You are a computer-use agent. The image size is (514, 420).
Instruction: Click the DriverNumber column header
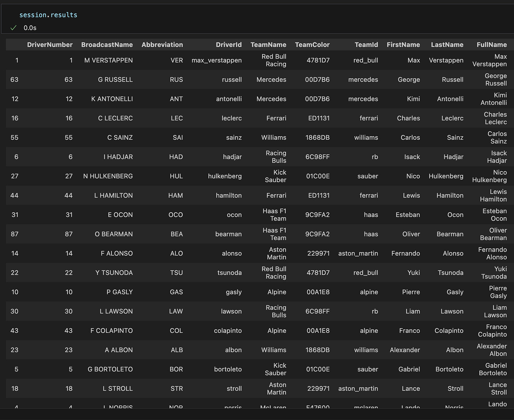click(50, 45)
